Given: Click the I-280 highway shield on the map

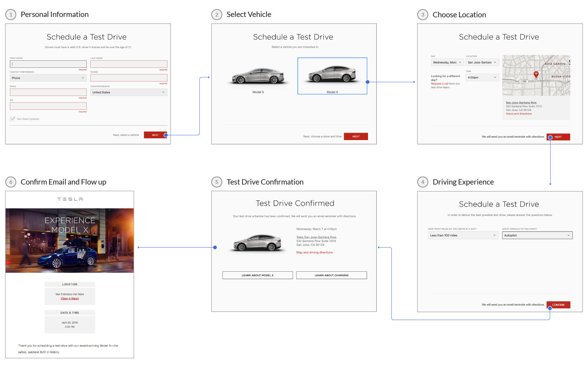Looking at the screenshot, I should click(x=524, y=82).
